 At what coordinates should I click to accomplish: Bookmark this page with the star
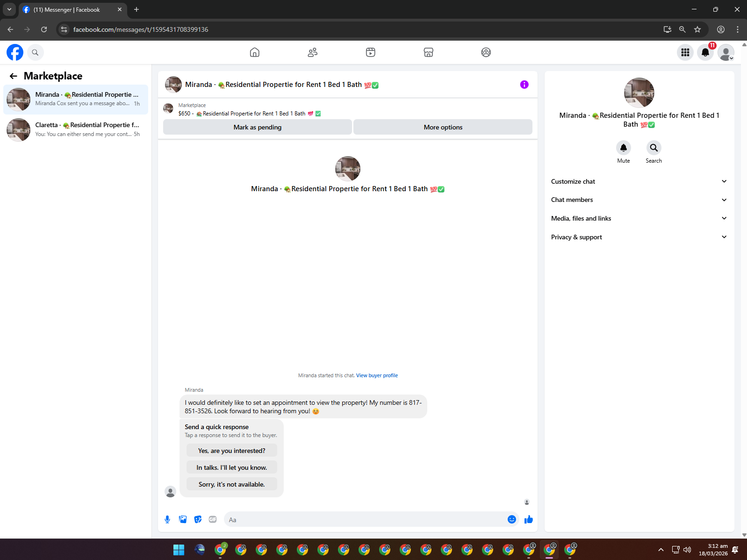click(697, 29)
